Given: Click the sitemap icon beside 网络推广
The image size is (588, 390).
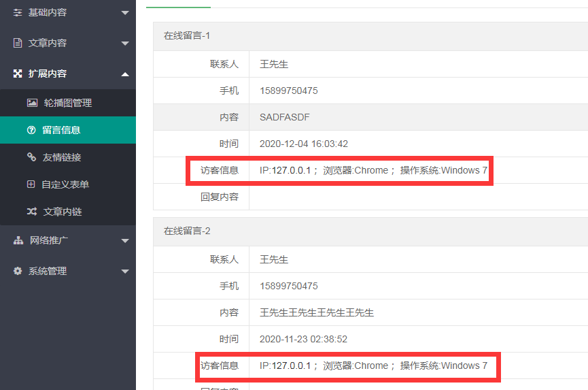Looking at the screenshot, I should click(18, 240).
